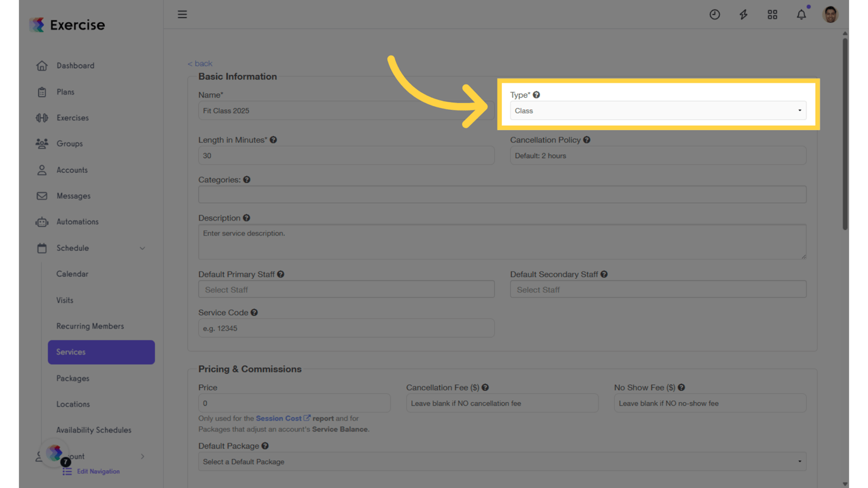Click your profile avatar picture
Screen dimensions: 868x488
(830, 14)
